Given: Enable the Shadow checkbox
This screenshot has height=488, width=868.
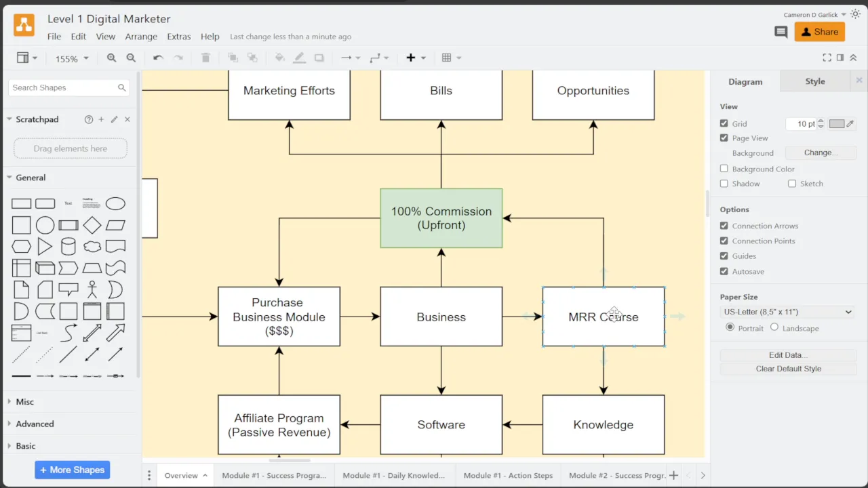Looking at the screenshot, I should click(724, 184).
